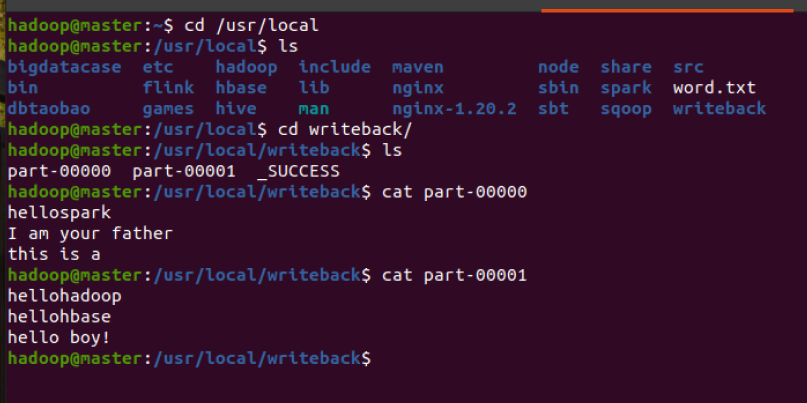
Task: Click the writeback folder in ls output
Action: (719, 109)
